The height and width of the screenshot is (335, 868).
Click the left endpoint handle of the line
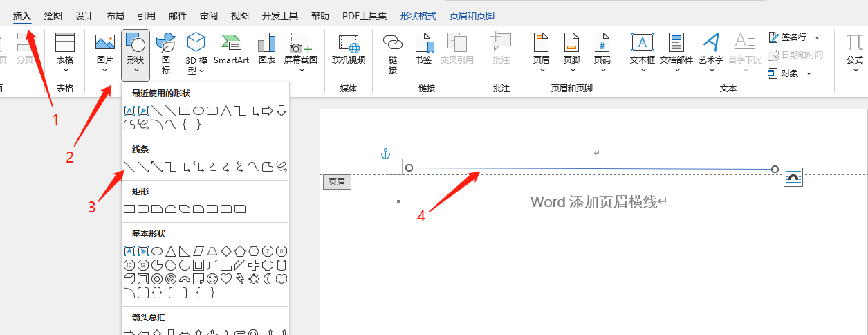tap(409, 168)
